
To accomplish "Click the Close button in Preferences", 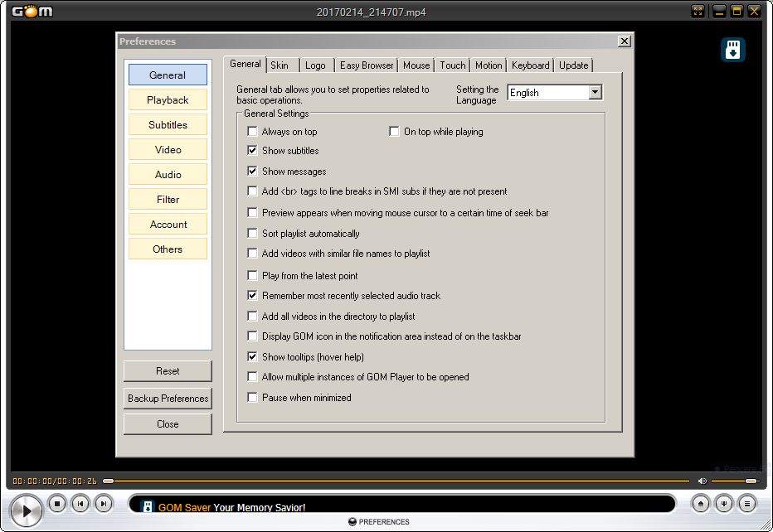I will point(168,423).
